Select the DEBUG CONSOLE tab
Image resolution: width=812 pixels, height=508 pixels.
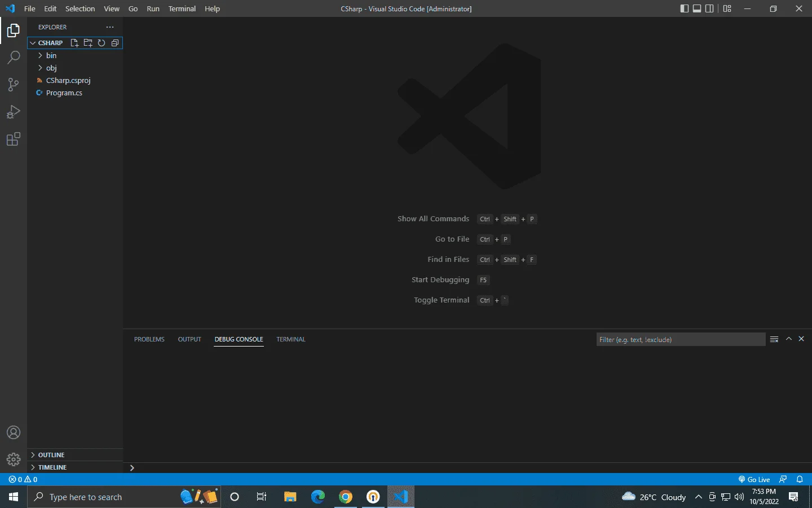[x=239, y=339]
